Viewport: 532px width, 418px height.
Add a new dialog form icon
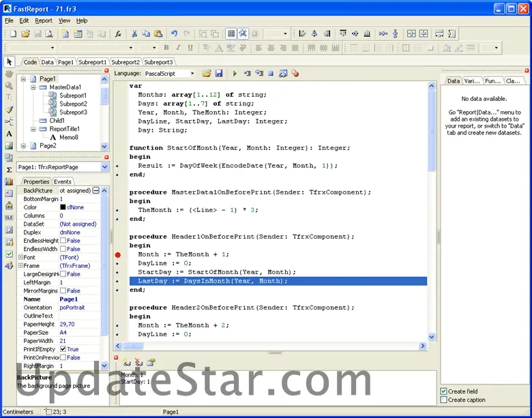78,33
